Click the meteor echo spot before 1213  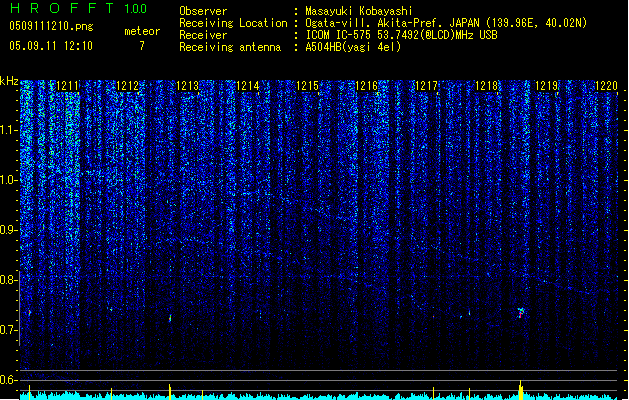[170, 318]
